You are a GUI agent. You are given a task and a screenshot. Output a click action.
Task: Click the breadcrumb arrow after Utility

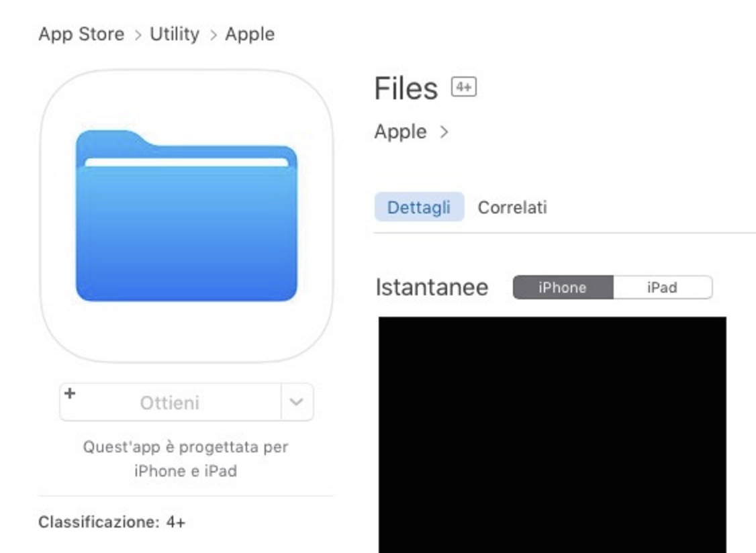(213, 35)
